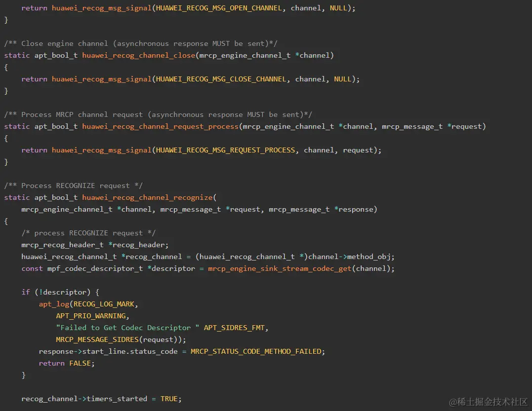Image resolution: width=532 pixels, height=411 pixels.
Task: Click the 'if (!descriptor) {' condition
Action: [x=60, y=292]
